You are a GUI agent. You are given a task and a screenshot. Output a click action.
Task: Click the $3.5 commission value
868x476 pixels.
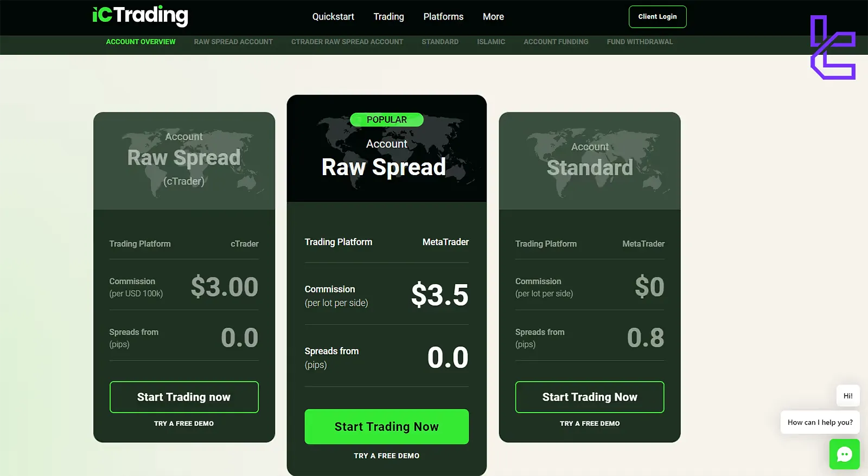pyautogui.click(x=440, y=295)
